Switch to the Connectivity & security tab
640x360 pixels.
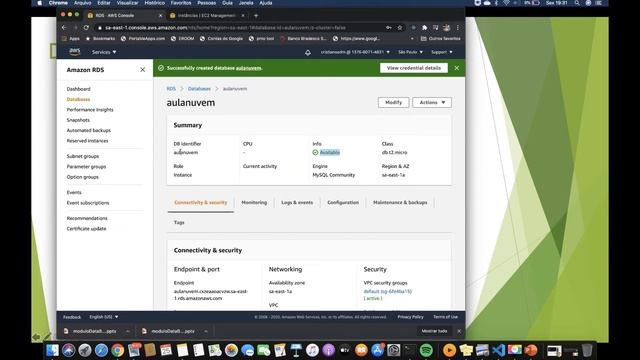tap(200, 202)
